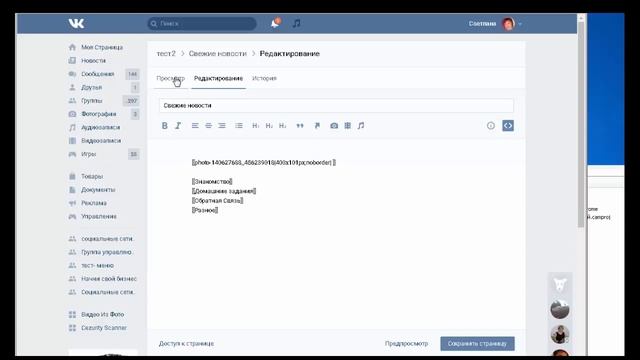
Task: Add an audio track with note icon
Action: (x=361, y=126)
